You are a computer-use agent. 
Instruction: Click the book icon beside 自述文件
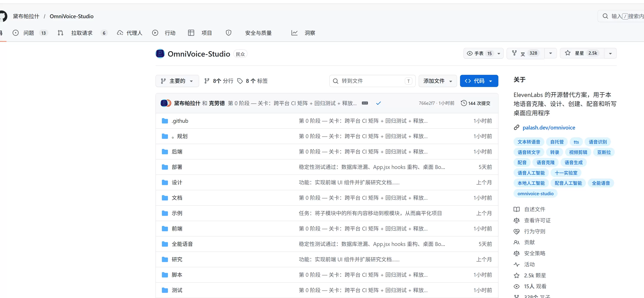(x=517, y=209)
